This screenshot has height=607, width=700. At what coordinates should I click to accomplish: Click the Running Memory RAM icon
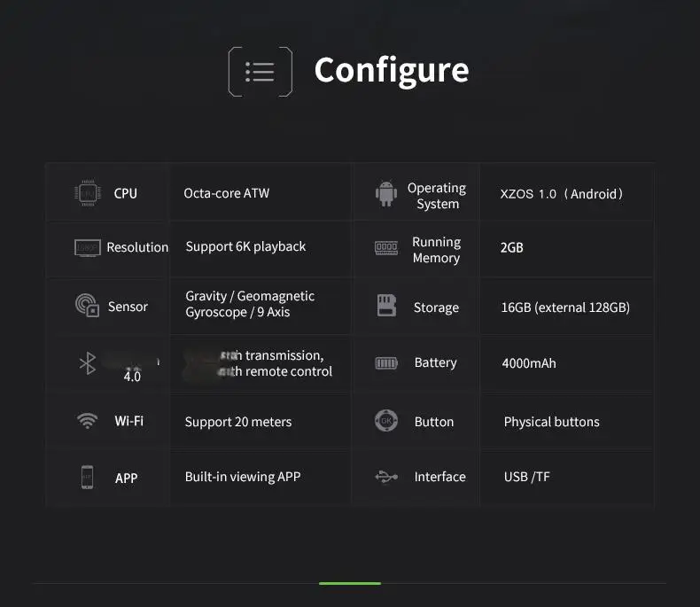(x=386, y=248)
